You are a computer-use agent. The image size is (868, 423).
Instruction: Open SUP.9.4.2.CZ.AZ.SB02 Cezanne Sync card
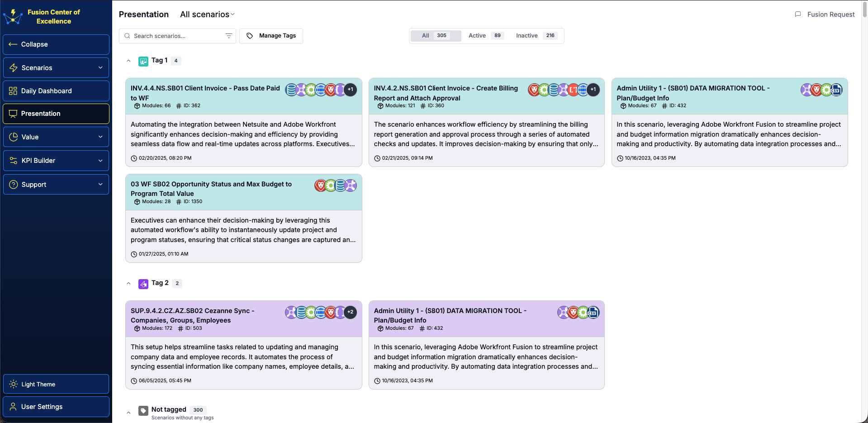click(x=244, y=345)
